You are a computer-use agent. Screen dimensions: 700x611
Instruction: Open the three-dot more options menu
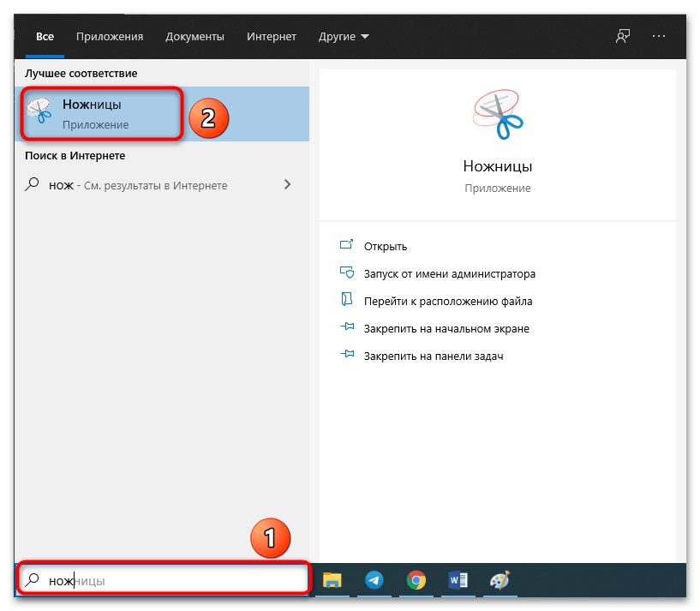pos(658,37)
